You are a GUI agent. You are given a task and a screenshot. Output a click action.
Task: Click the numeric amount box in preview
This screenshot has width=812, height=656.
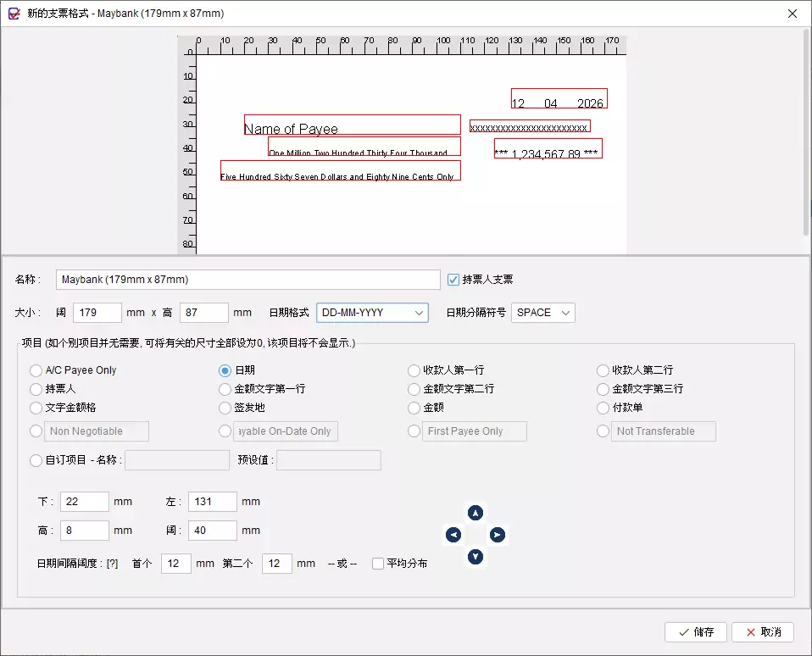[x=548, y=148]
